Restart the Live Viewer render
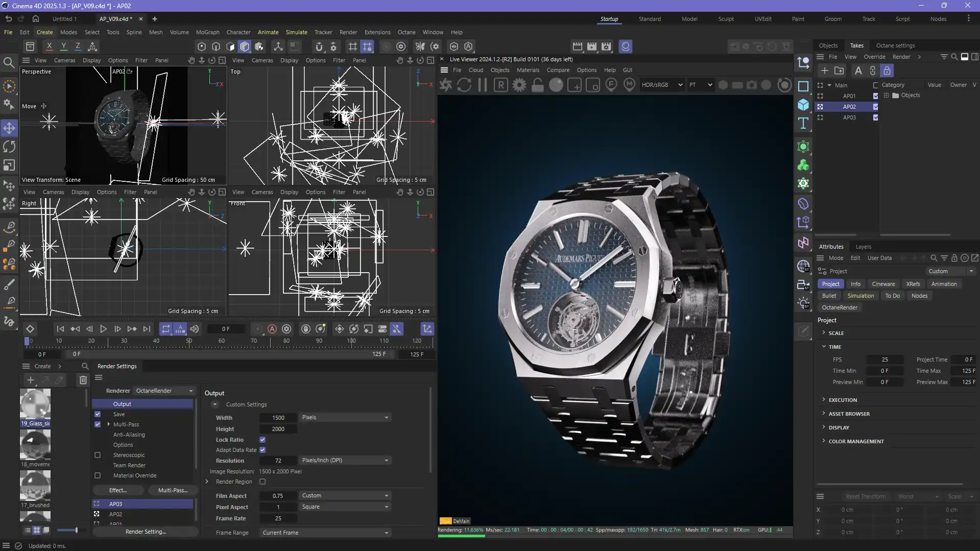The image size is (980, 551). coord(464,85)
